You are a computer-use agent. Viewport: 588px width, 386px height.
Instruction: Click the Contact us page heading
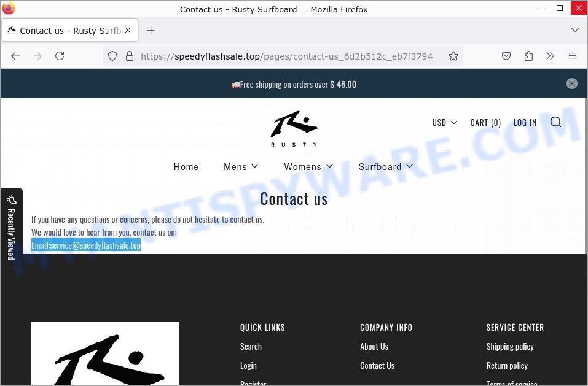pyautogui.click(x=294, y=199)
